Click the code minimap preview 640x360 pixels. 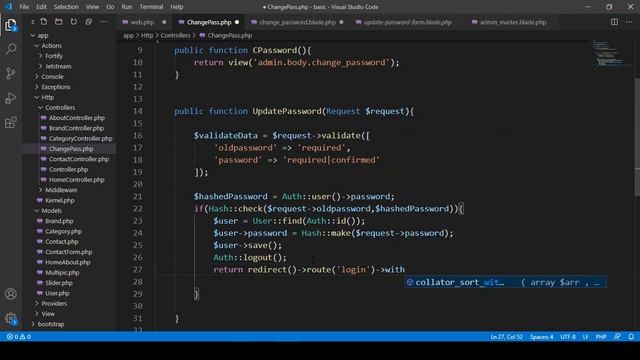tap(608, 53)
